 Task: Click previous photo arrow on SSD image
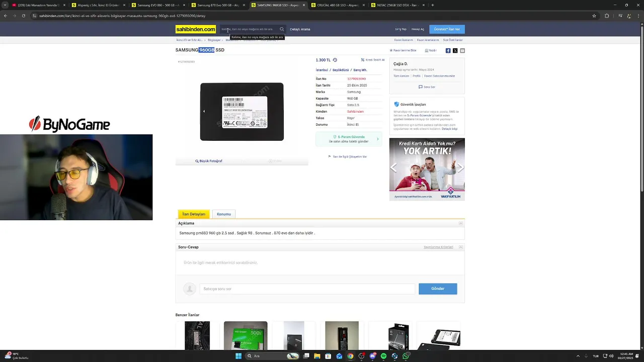(204, 111)
